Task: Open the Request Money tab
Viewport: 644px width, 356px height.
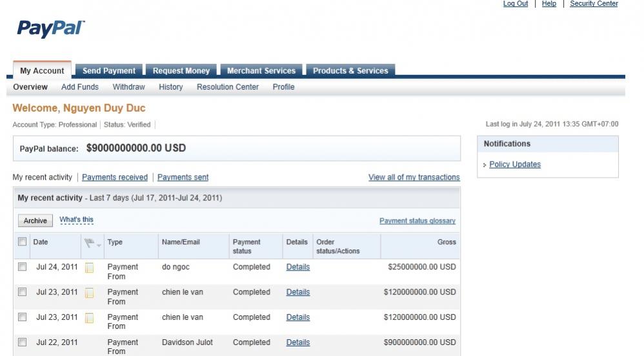Action: pos(181,70)
